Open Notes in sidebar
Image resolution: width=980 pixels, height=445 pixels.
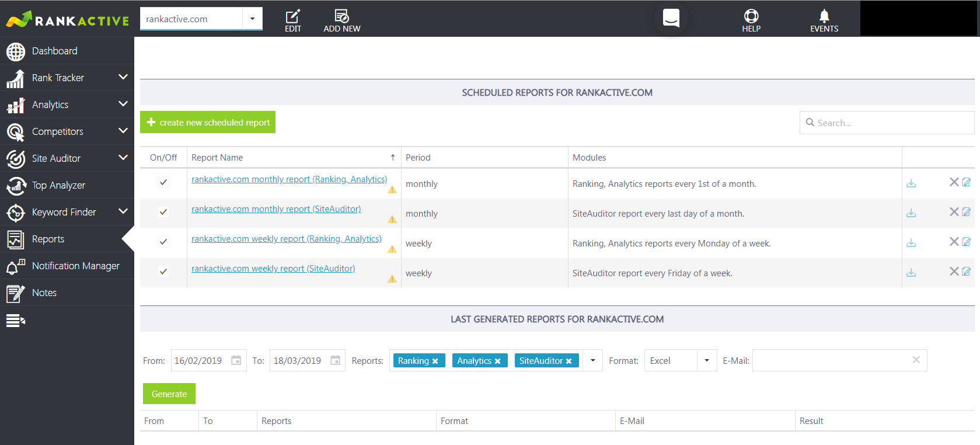(x=67, y=293)
